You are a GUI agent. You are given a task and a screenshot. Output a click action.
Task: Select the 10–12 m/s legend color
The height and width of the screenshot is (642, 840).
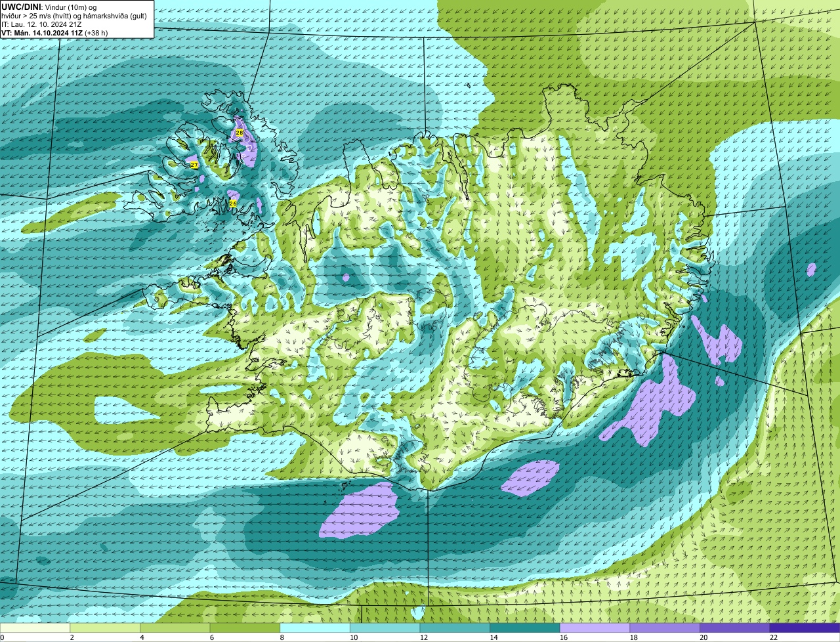pyautogui.click(x=385, y=628)
